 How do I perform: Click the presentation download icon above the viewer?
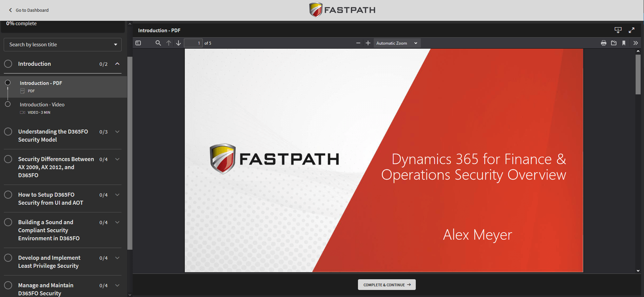tap(618, 30)
